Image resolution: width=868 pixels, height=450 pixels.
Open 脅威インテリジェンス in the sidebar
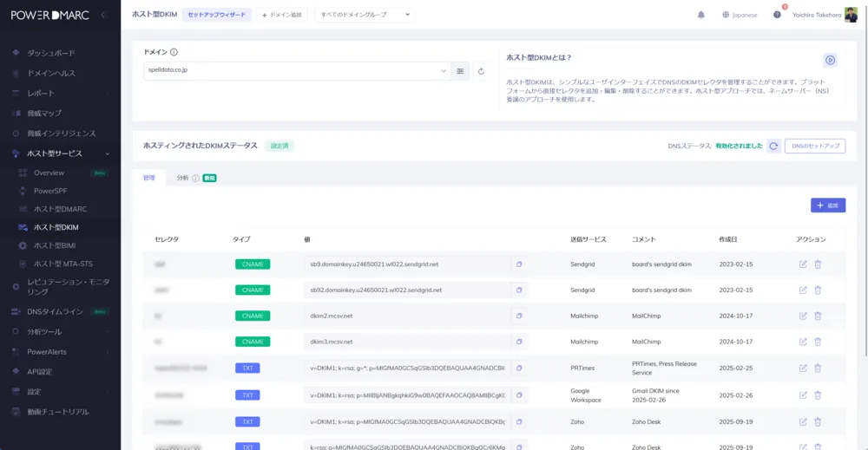coord(61,134)
